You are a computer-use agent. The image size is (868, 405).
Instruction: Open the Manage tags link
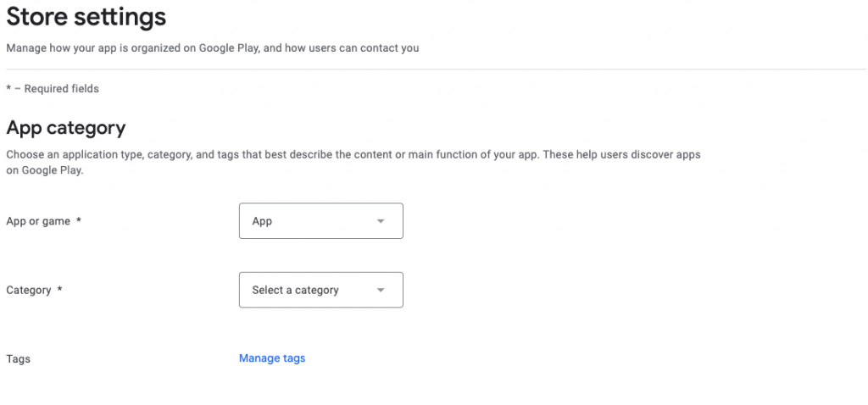tap(272, 358)
